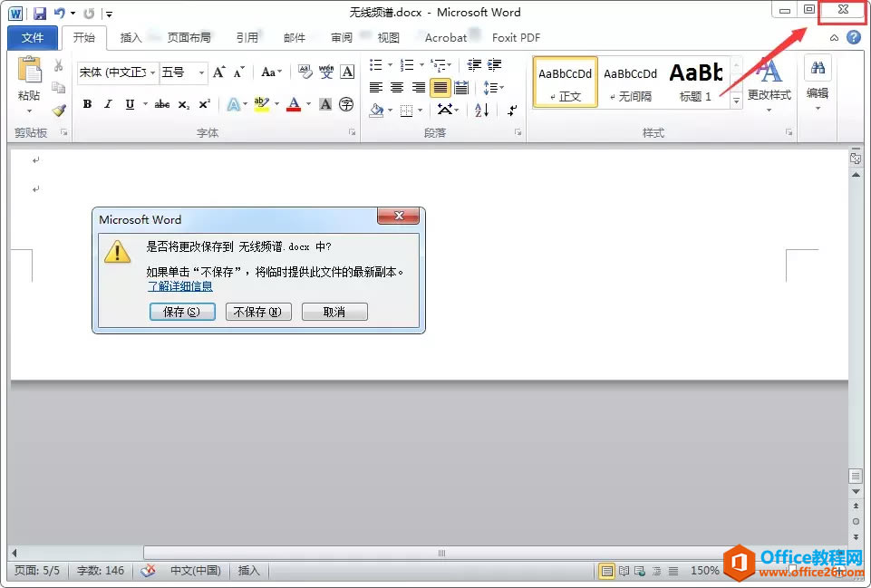Click the Grow Font icon
The width and height of the screenshot is (871, 588).
point(218,72)
